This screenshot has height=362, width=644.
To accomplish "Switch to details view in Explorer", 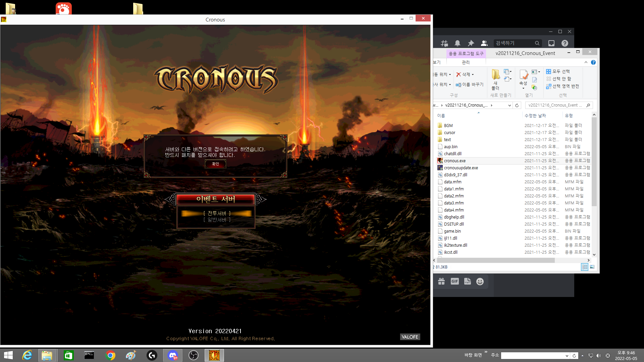I will pyautogui.click(x=585, y=267).
